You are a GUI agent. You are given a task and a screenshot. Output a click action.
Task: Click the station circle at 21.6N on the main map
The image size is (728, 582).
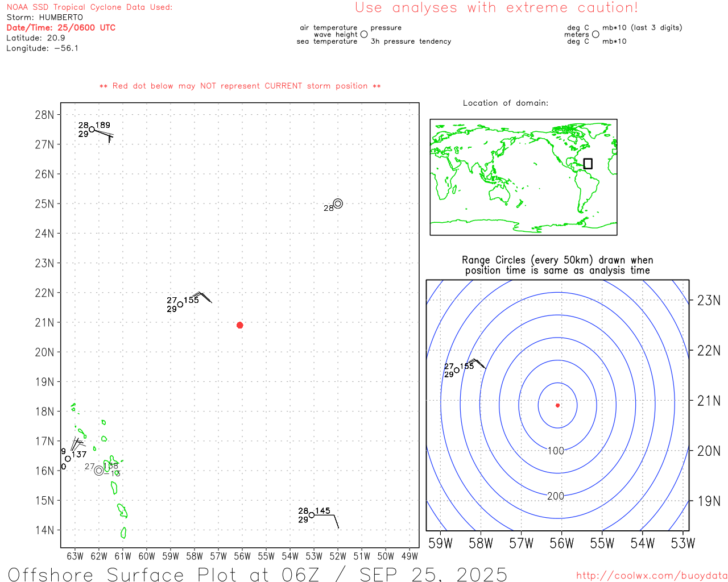click(180, 305)
